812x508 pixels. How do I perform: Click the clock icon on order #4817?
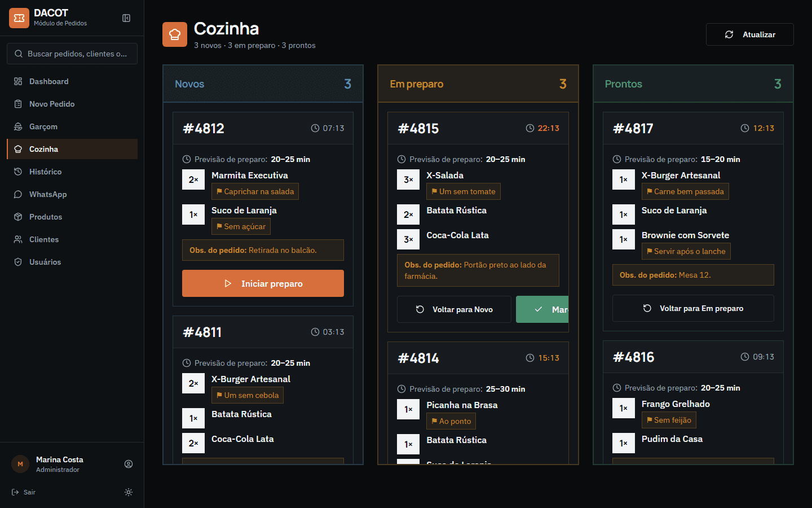pyautogui.click(x=745, y=128)
